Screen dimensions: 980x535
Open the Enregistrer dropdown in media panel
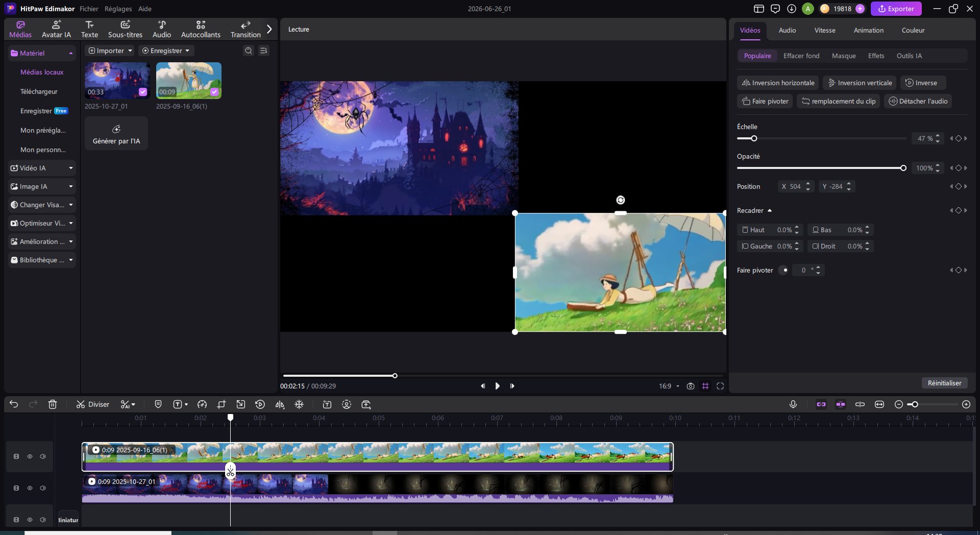(166, 51)
